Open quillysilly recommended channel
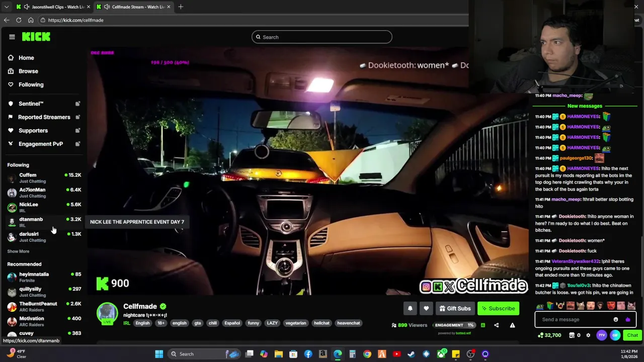The height and width of the screenshot is (362, 644). (44, 292)
